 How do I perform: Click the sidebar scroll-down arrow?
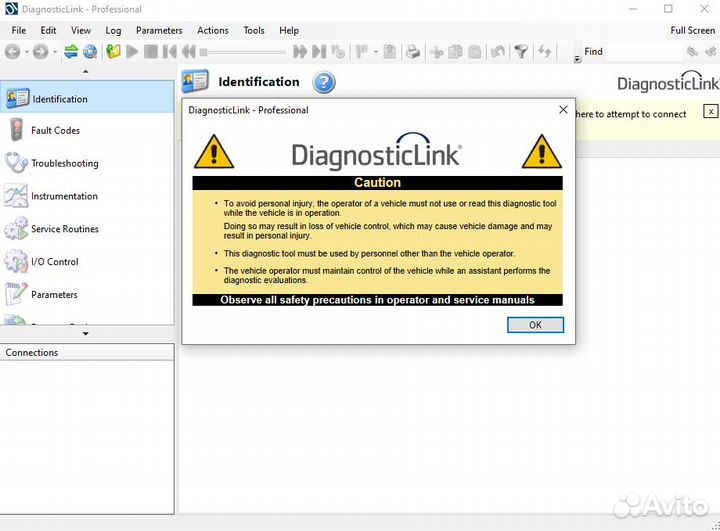(x=85, y=333)
